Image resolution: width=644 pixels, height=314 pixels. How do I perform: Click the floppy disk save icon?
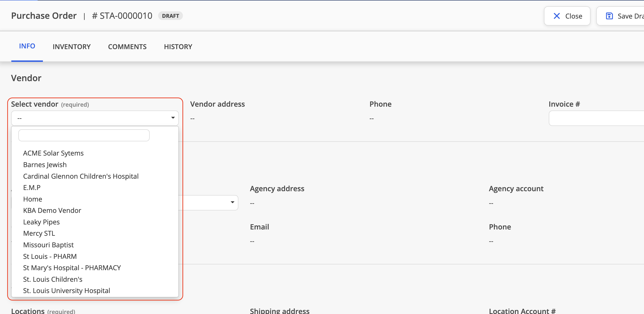click(609, 16)
